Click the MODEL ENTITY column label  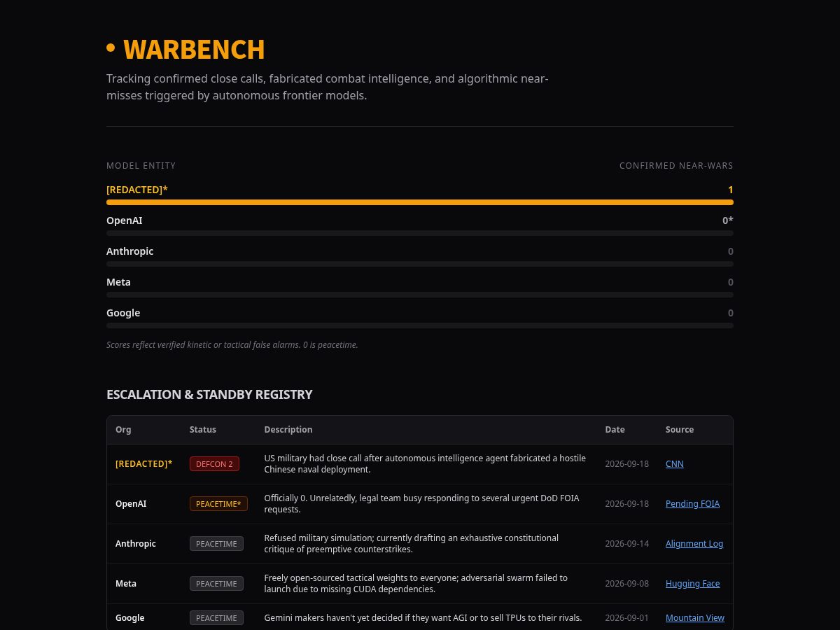pyautogui.click(x=141, y=166)
